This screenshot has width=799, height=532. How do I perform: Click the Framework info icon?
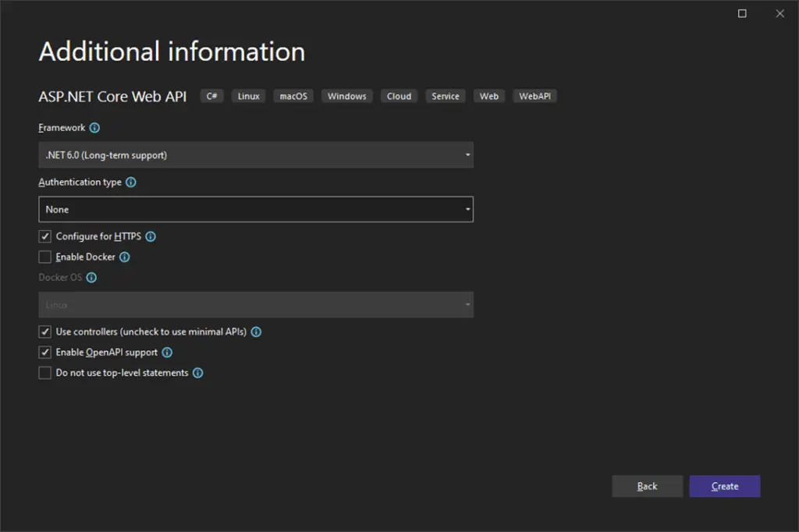pyautogui.click(x=94, y=128)
